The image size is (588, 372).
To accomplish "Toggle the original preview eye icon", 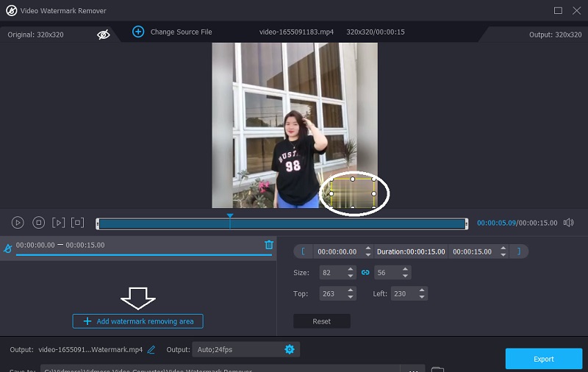I will click(104, 35).
